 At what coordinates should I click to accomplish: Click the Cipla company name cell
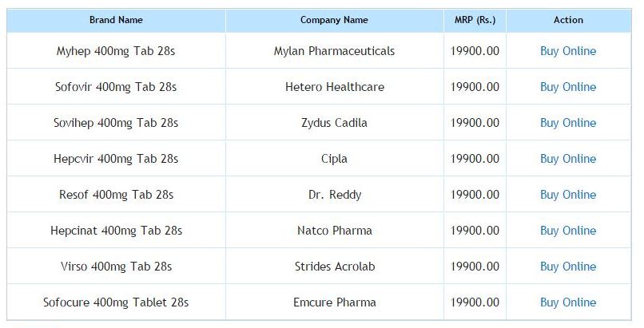334,159
